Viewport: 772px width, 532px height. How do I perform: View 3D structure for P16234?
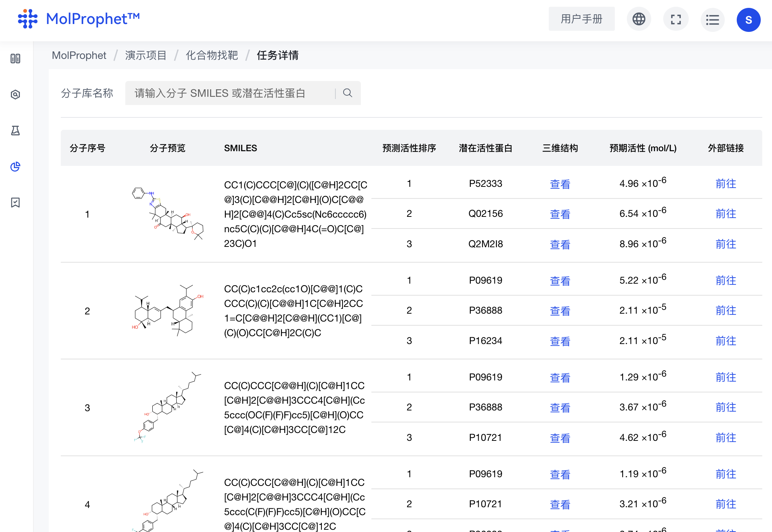pyautogui.click(x=560, y=341)
